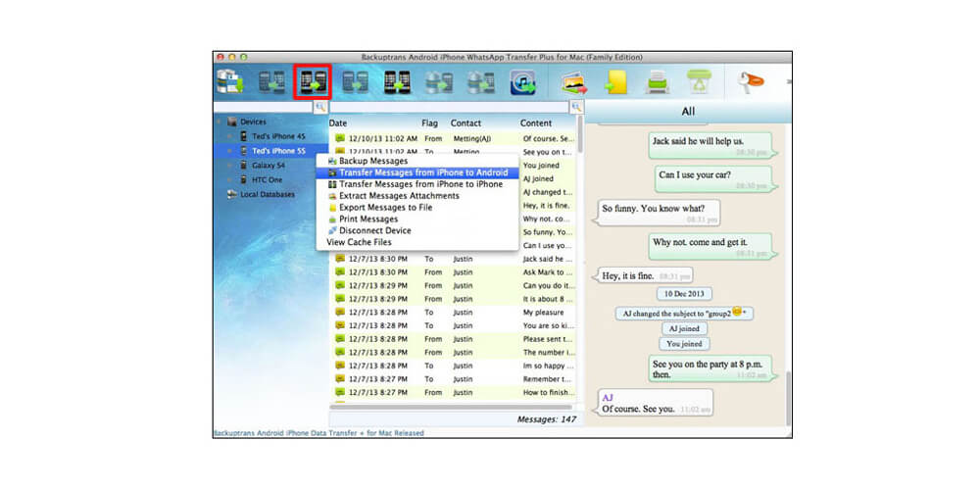980x490 pixels.
Task: Click the message search field above the list
Action: pos(450,107)
